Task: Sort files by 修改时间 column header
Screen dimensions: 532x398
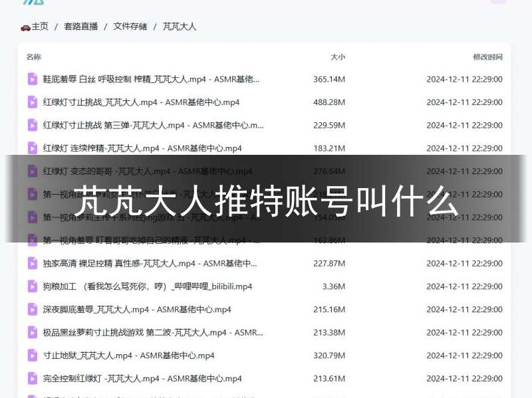Action: [487, 57]
